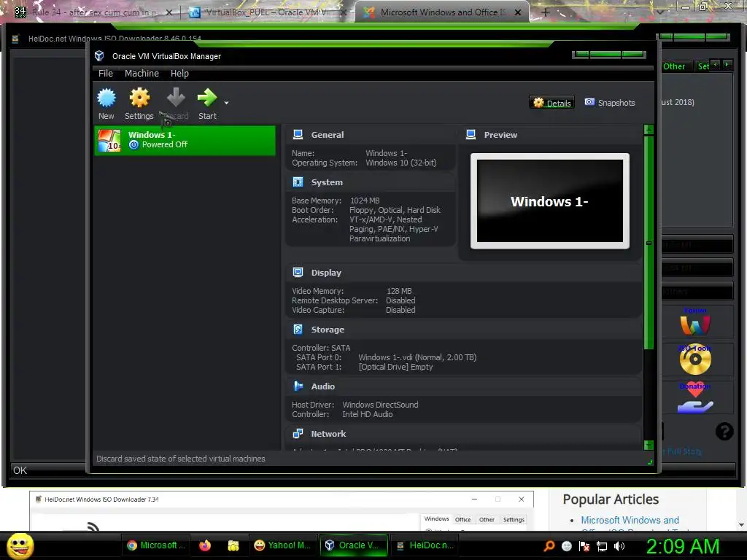
Task: Click the New virtual machine icon
Action: (x=107, y=98)
